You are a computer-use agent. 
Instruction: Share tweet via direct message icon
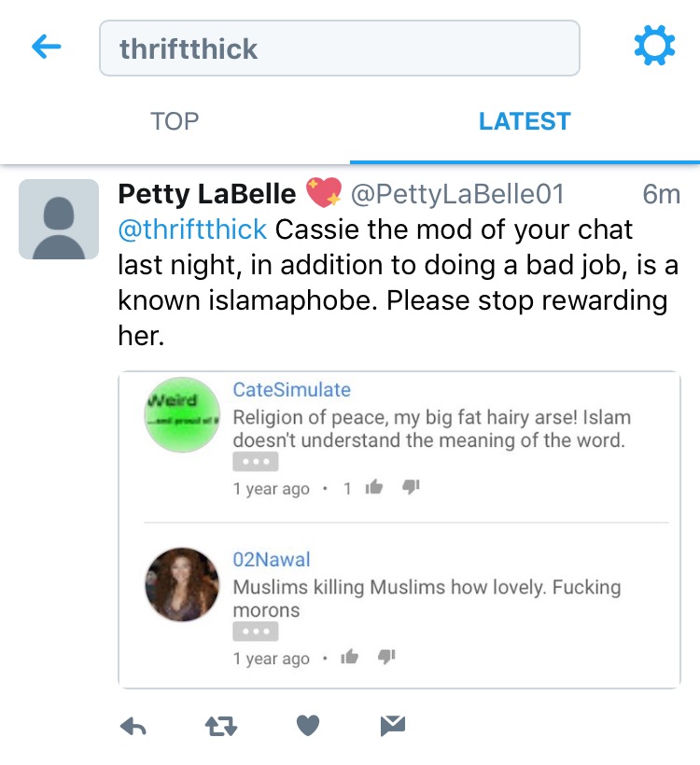tap(393, 726)
